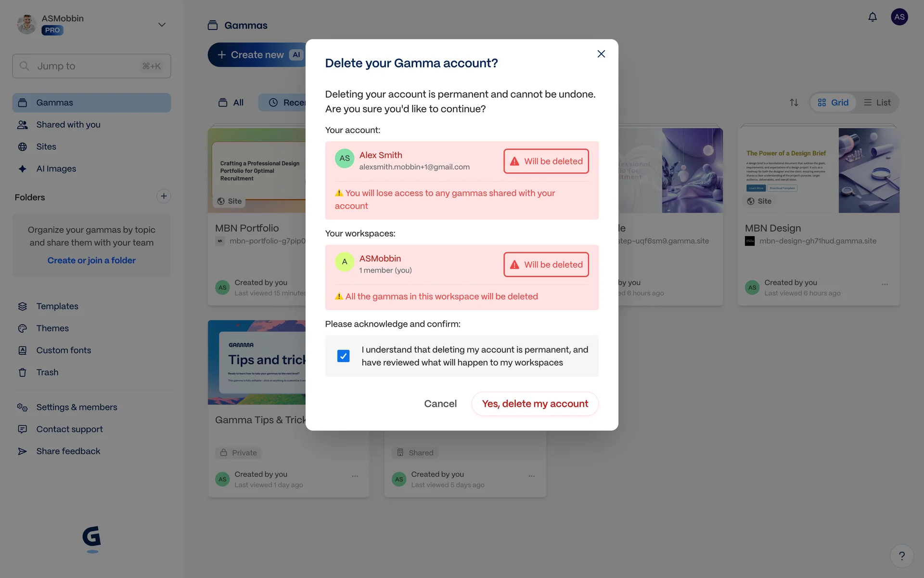This screenshot has width=924, height=578.
Task: Confirm with Yes, delete my account
Action: [x=535, y=404]
